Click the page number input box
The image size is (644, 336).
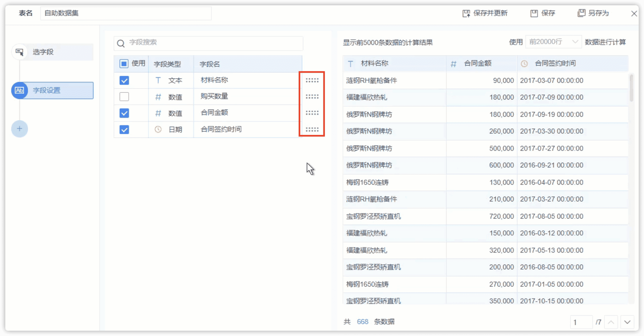pos(581,322)
